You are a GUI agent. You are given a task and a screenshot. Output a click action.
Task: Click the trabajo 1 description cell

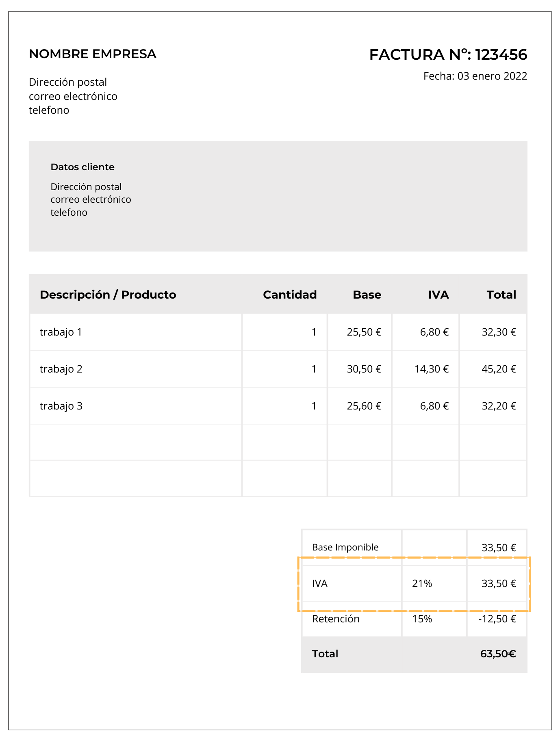tap(61, 332)
